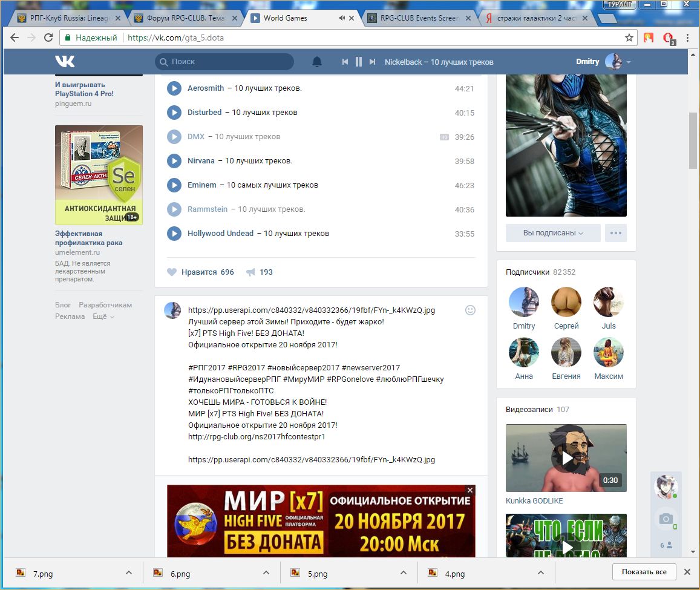Expand the Ещё footer menu

[x=103, y=316]
